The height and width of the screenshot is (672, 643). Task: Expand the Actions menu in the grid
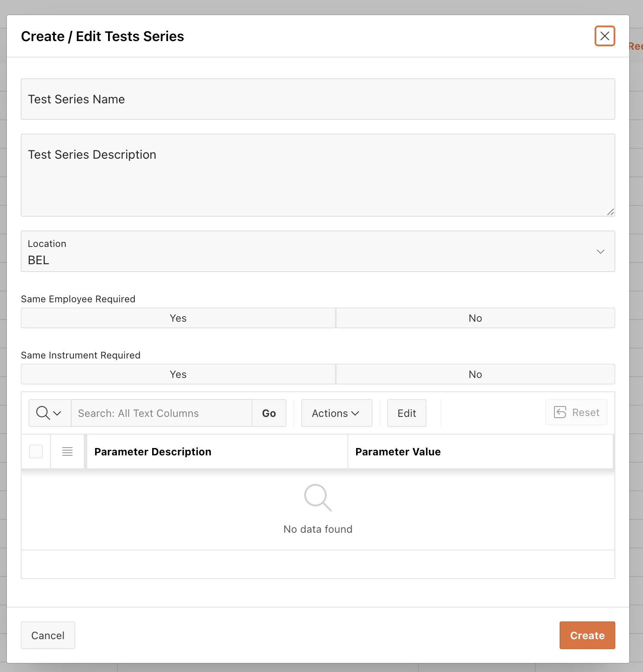coord(336,413)
